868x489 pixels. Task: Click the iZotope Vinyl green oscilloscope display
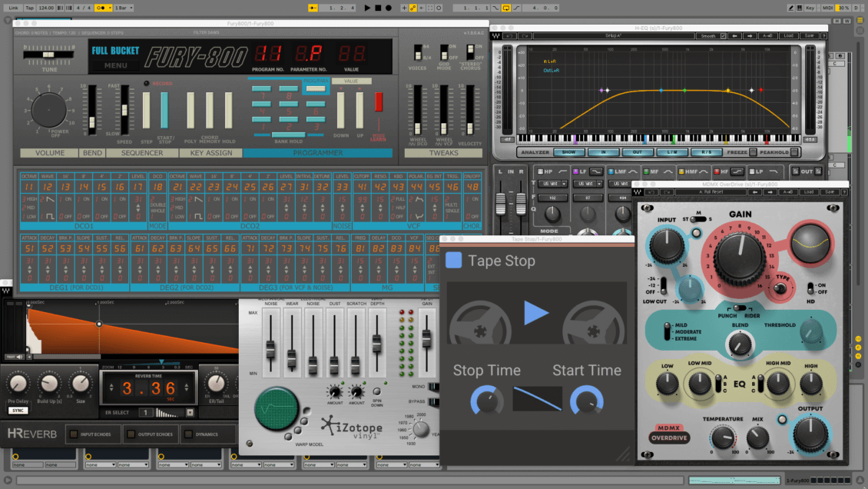point(277,409)
